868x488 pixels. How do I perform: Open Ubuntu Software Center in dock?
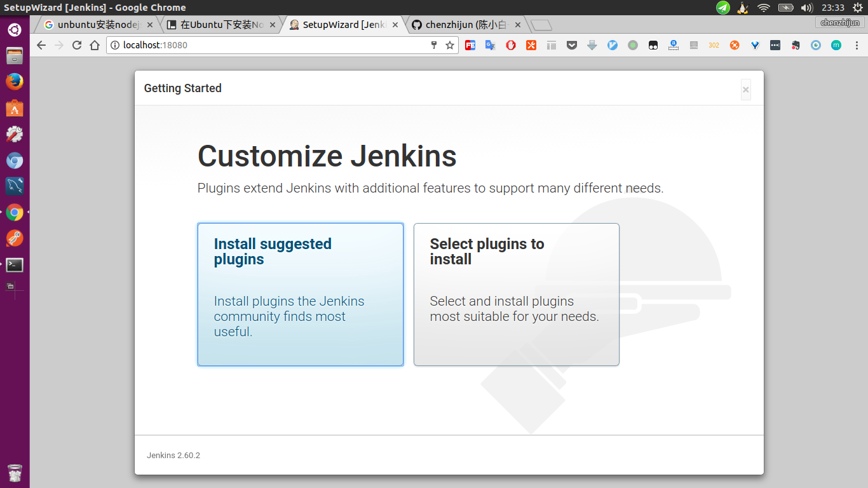pyautogui.click(x=15, y=109)
